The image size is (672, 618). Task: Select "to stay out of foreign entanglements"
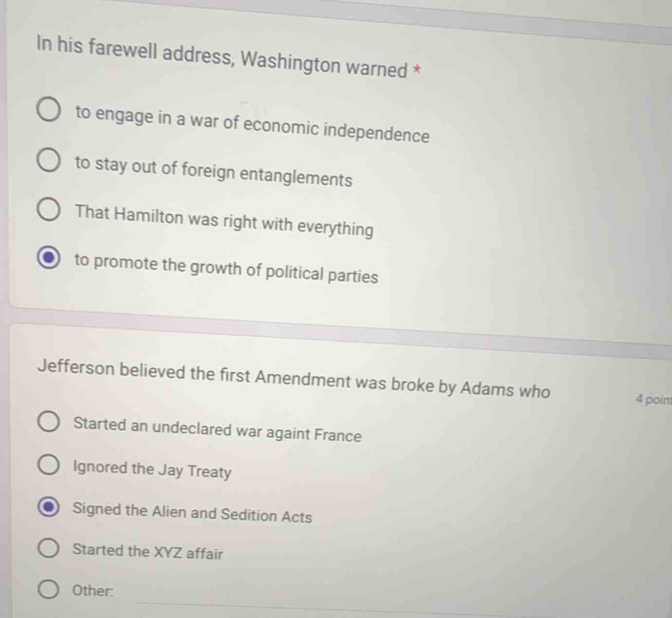tap(49, 161)
